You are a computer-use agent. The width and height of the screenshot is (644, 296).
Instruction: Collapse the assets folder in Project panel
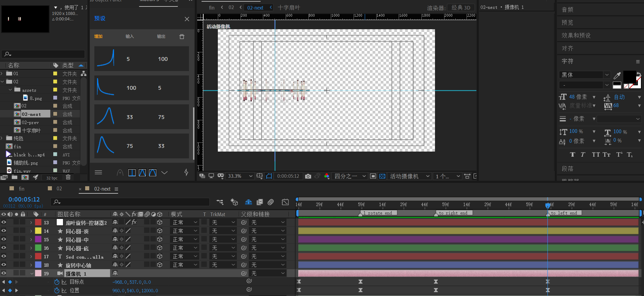coord(10,90)
